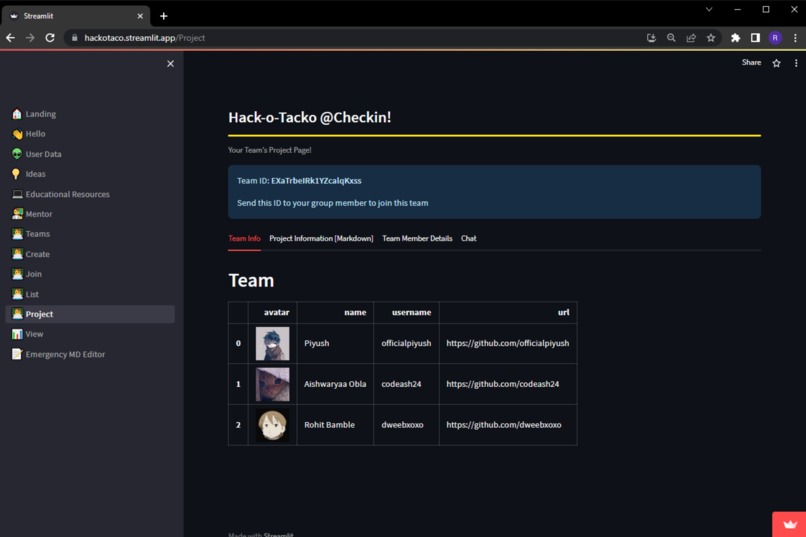Click the username cell officialpiyush

406,343
